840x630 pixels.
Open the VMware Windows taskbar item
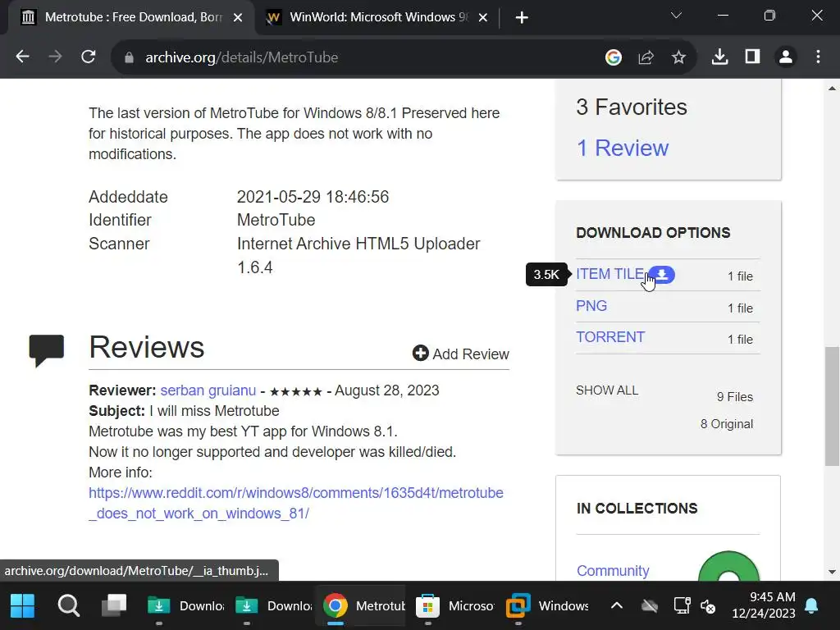[546, 606]
